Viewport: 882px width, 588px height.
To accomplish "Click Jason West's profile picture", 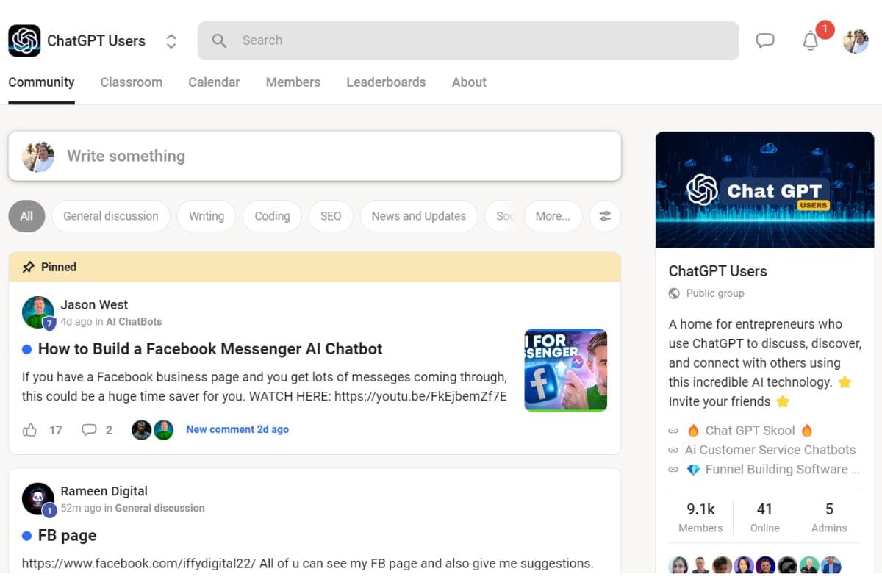I will pos(37,312).
